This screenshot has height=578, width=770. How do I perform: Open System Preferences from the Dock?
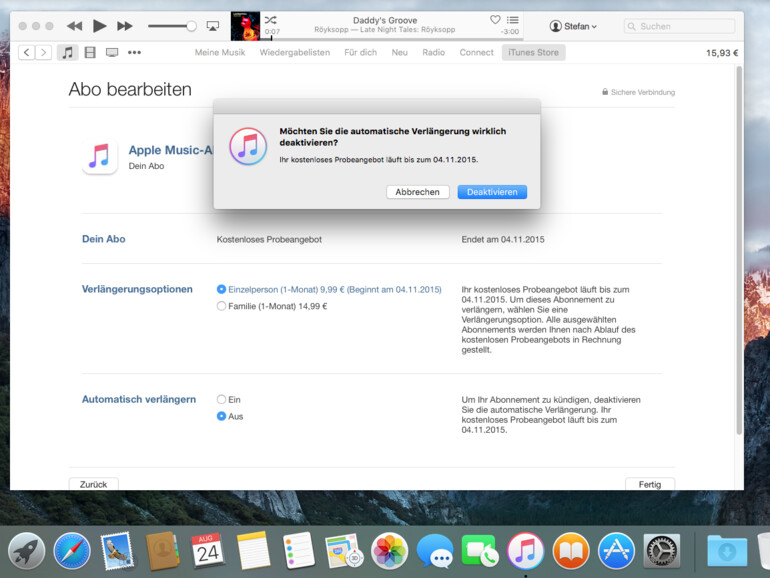(x=662, y=550)
